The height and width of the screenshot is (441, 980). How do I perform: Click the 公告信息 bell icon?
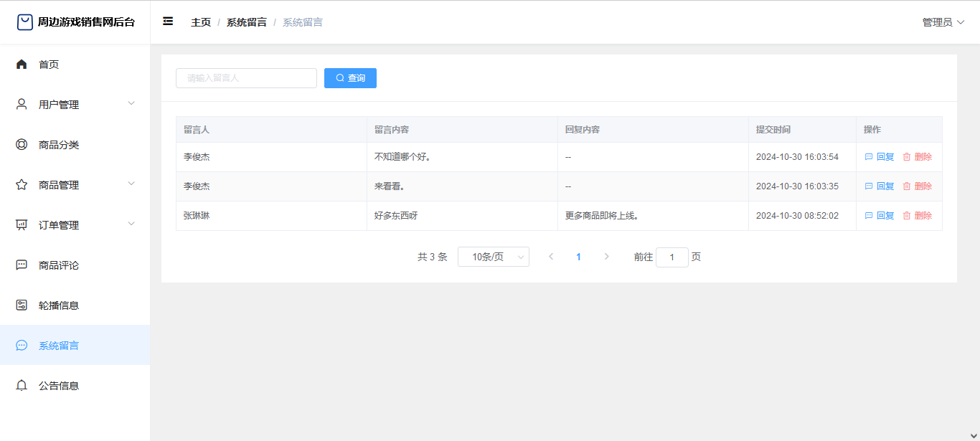click(x=22, y=386)
